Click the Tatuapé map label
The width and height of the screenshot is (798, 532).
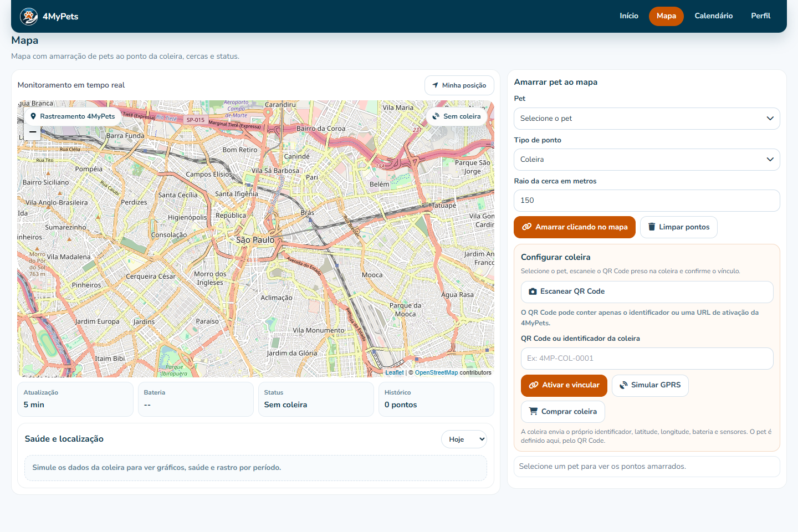tap(444, 206)
